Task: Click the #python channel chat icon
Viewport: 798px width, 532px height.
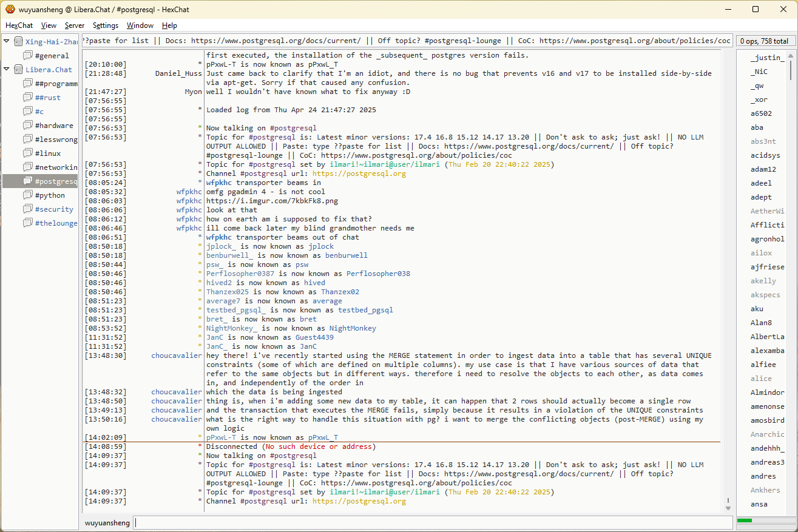Action: (28, 195)
